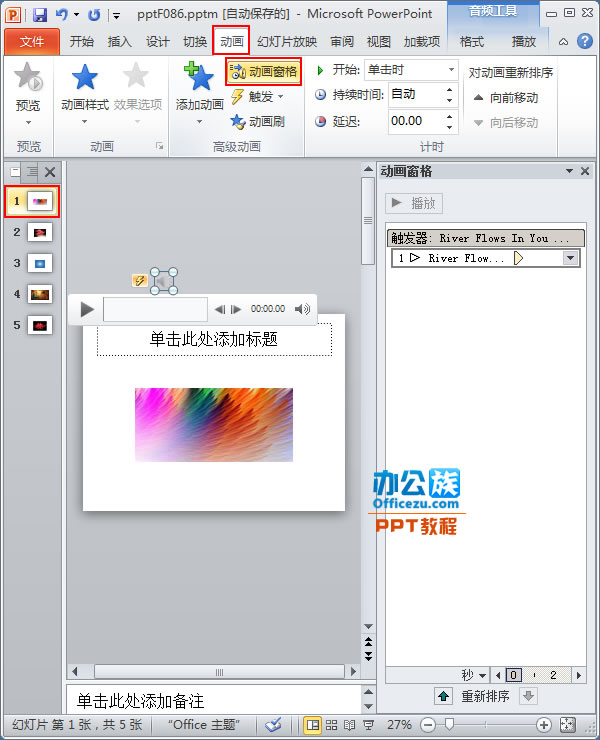Switch to normal view in status bar
Viewport: 600px width, 740px height.
tap(313, 725)
